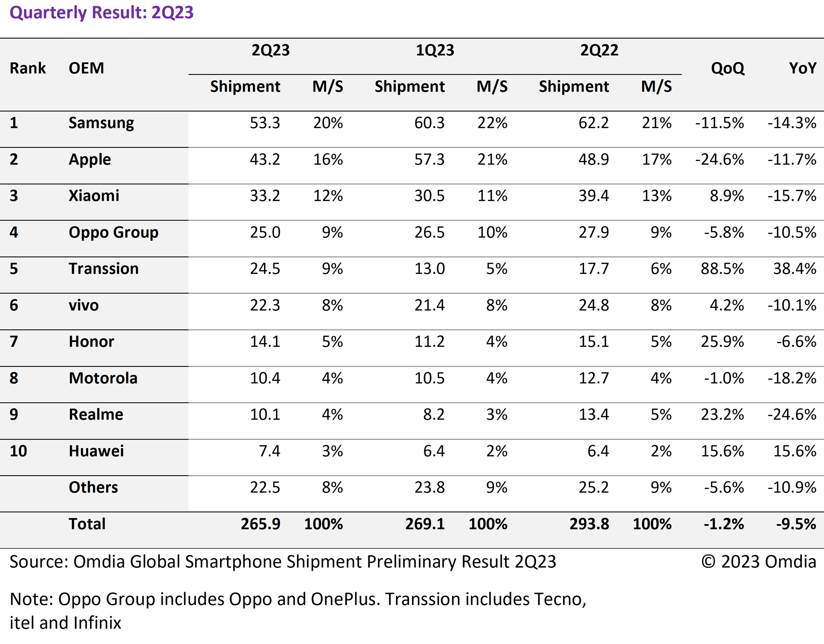Select Samsung 2Q23 market share 20%
The image size is (824, 644).
328,123
